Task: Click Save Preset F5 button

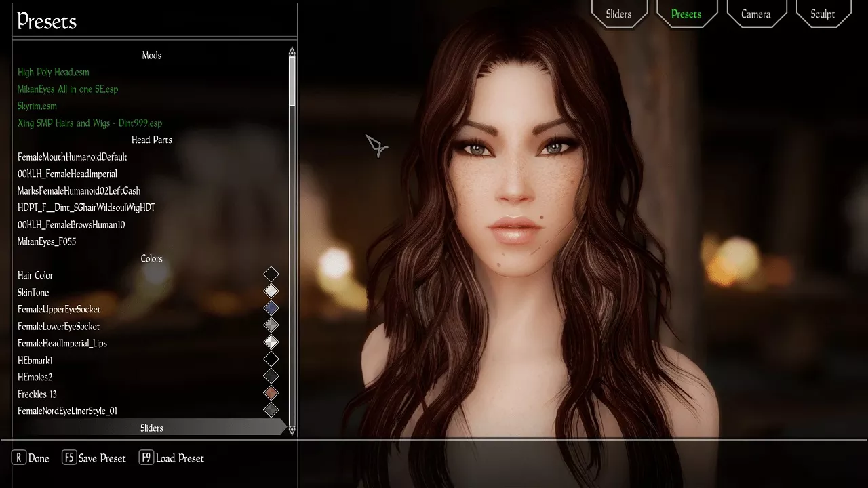Action: [x=94, y=458]
